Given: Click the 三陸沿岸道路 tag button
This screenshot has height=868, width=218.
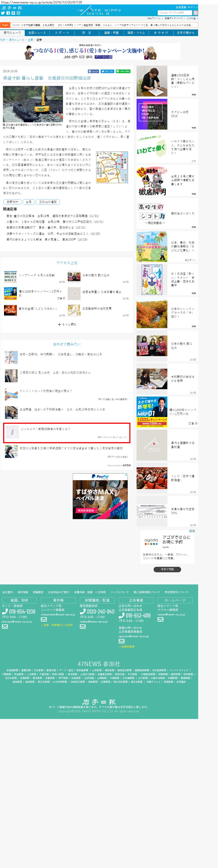Looking at the screenshot, I should (48, 202).
